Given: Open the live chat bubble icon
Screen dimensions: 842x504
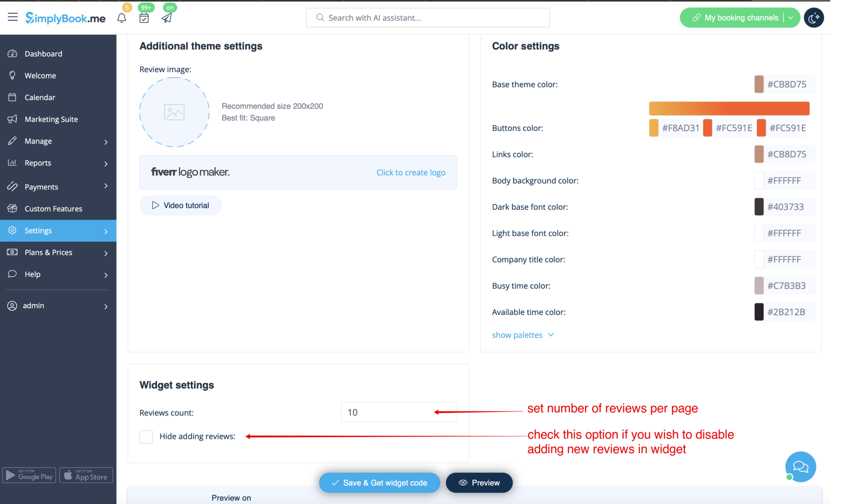Looking at the screenshot, I should (800, 466).
